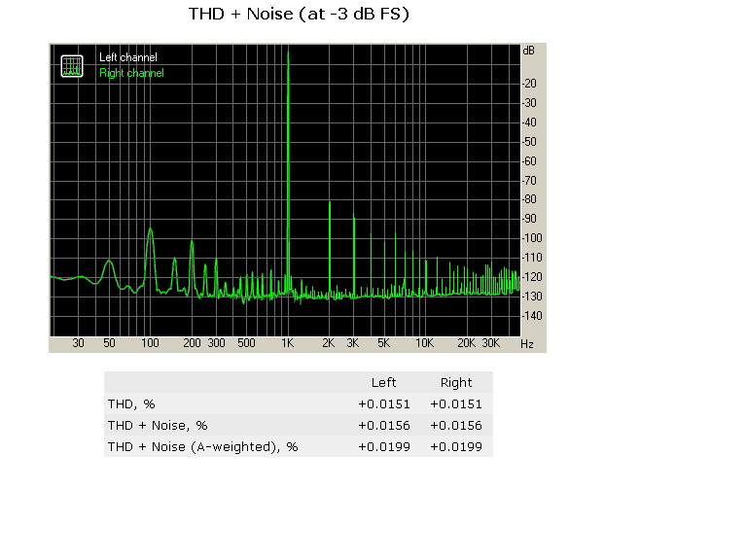
Task: Click the "100" frequency axis label
Action: (x=150, y=343)
